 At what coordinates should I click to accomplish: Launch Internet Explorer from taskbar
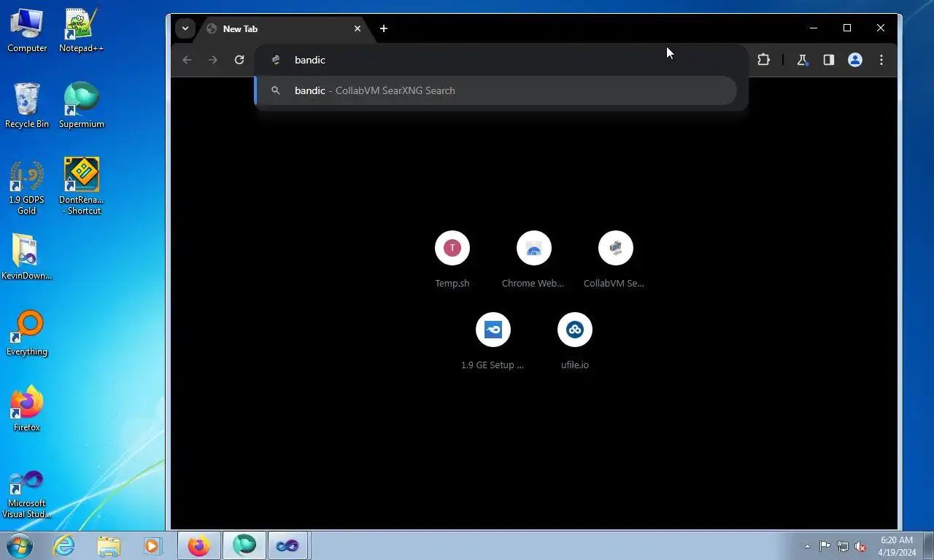64,545
